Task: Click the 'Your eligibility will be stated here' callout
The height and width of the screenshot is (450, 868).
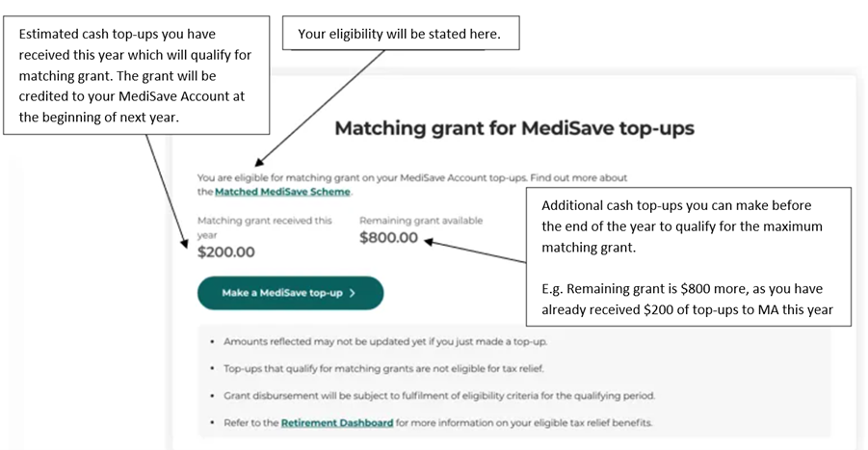Action: tap(400, 34)
